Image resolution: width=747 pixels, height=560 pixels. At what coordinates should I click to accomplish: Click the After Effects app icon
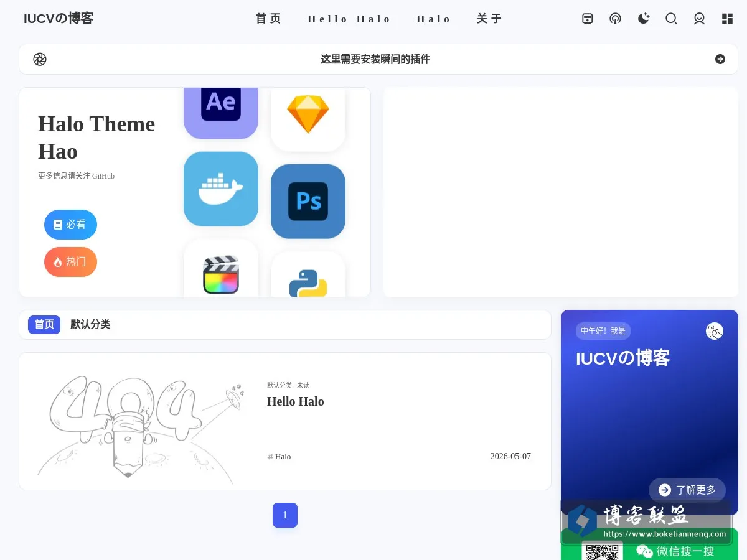[x=221, y=113]
